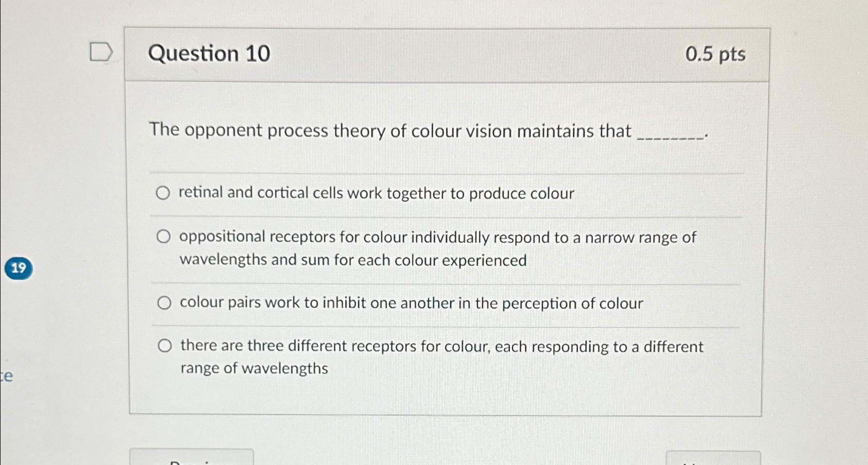Viewport: 868px width, 465px height.
Task: Select 'three different receptors for colour' answer
Action: pyautogui.click(x=441, y=357)
